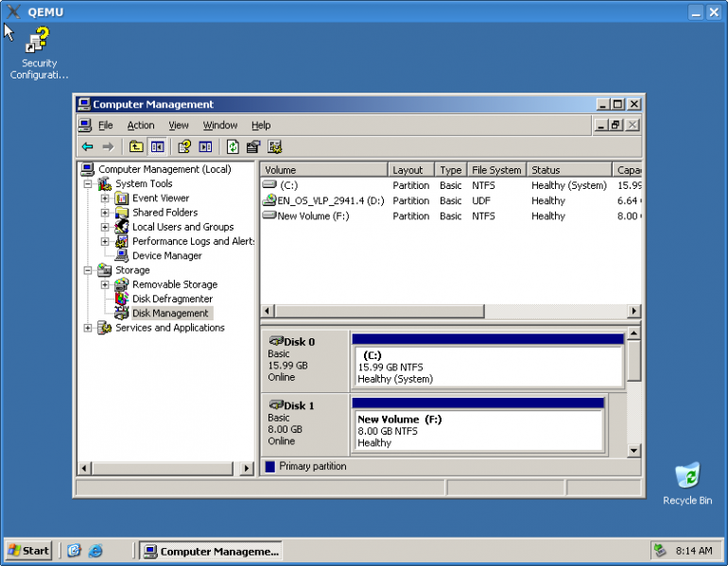Viewport: 728px width, 566px height.
Task: Click the Help question mark toolbar icon
Action: coord(184,146)
